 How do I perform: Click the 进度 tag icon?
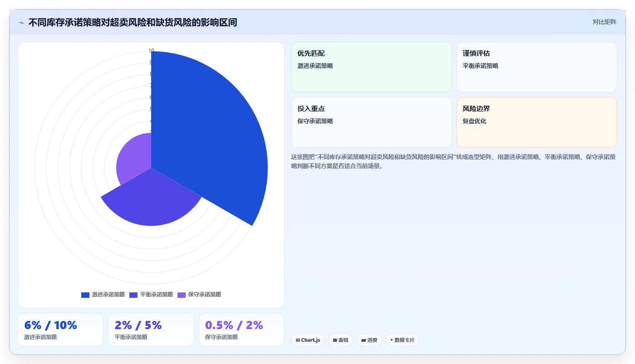point(364,340)
